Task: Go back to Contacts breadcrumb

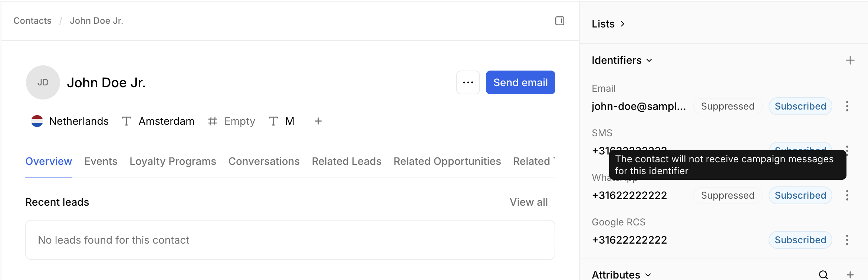Action: pos(32,21)
